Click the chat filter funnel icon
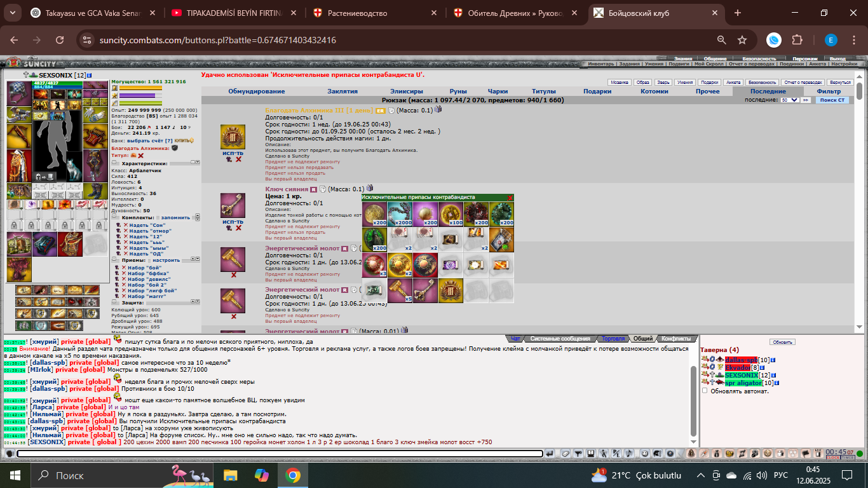The height and width of the screenshot is (488, 868). tap(578, 453)
